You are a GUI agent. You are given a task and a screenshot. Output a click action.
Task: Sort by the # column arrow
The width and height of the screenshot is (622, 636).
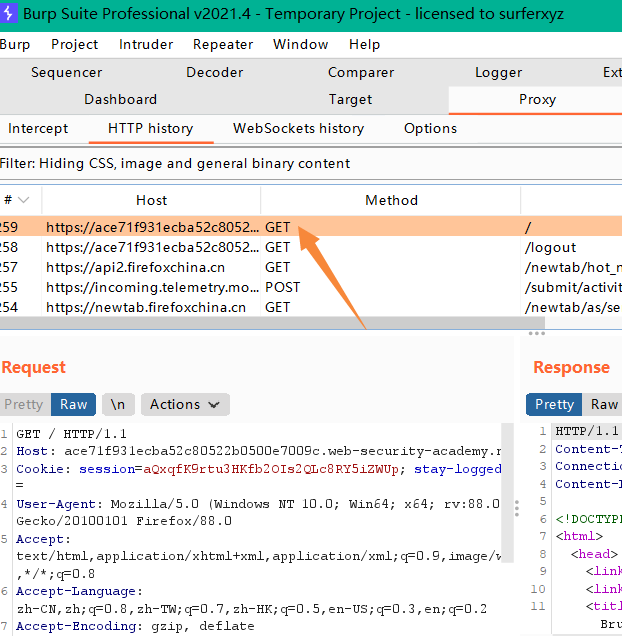(x=24, y=200)
